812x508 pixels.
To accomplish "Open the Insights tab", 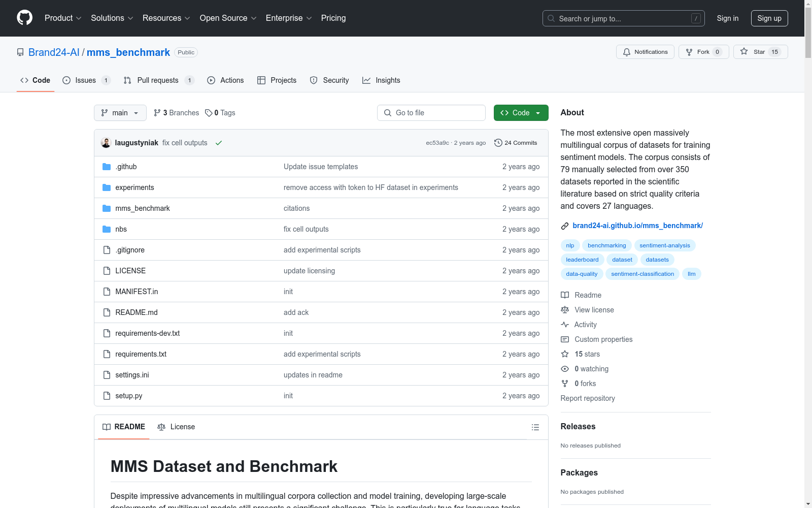I will pos(381,80).
